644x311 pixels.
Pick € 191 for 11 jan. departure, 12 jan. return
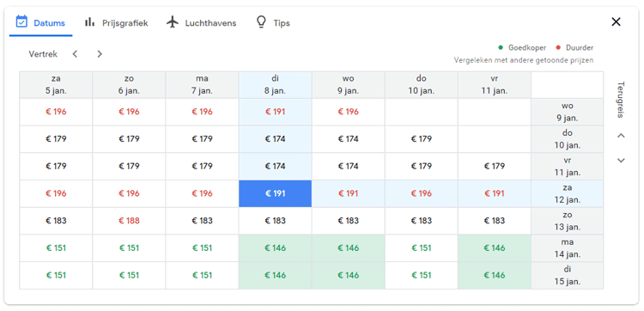495,193
